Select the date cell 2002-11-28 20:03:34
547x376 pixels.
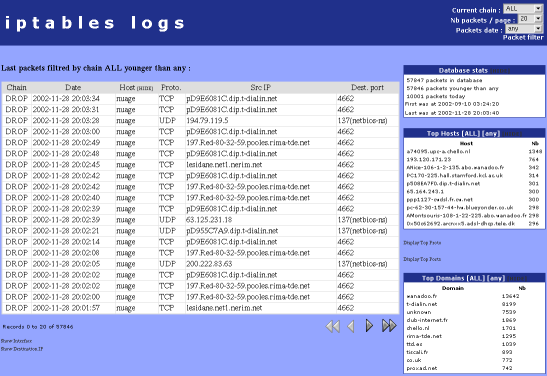66,99
